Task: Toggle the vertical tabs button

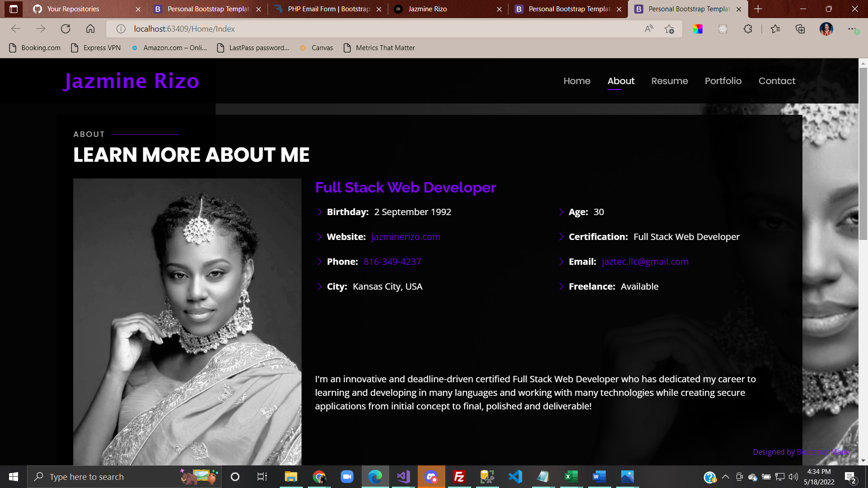Action: pos(14,9)
